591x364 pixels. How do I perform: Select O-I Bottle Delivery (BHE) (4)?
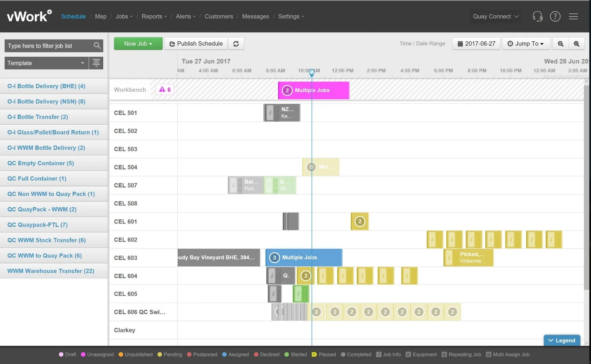pyautogui.click(x=54, y=86)
